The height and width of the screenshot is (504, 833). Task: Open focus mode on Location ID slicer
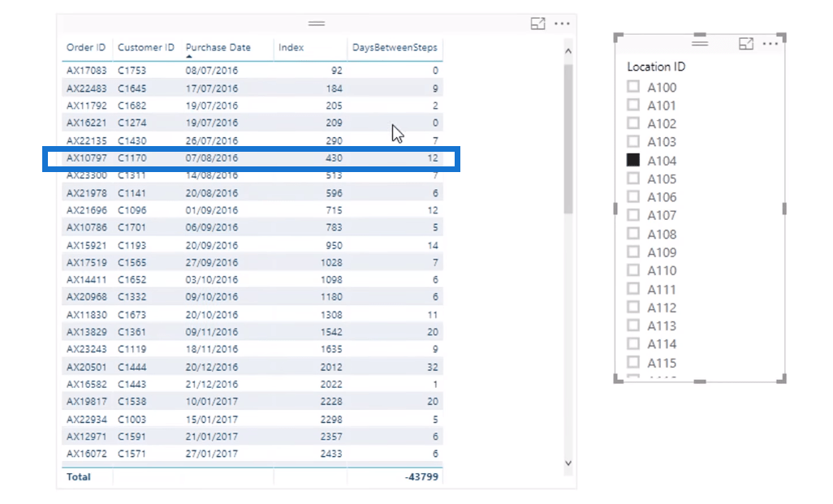coord(746,44)
